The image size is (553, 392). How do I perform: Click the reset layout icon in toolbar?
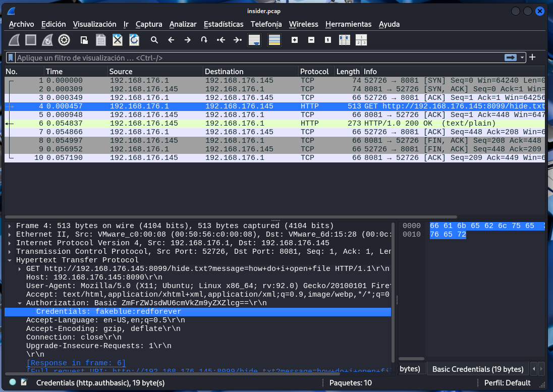pyautogui.click(x=361, y=40)
